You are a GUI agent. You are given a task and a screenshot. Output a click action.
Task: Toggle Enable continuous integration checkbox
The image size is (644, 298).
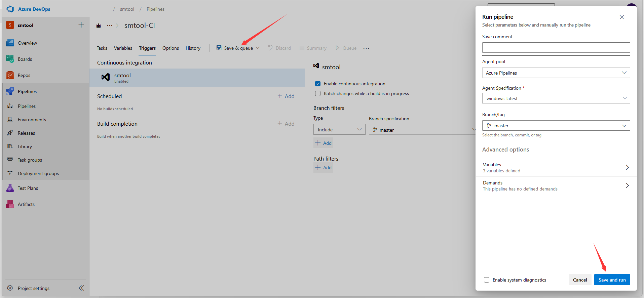pyautogui.click(x=318, y=84)
